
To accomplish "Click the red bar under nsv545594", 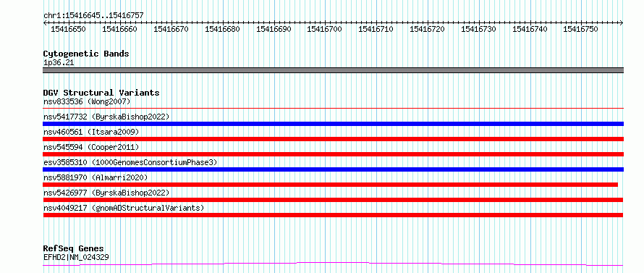I will 333,154.
